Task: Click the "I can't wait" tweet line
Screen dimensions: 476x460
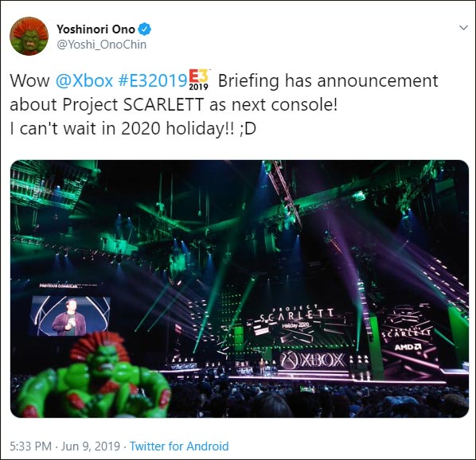Action: tap(133, 129)
